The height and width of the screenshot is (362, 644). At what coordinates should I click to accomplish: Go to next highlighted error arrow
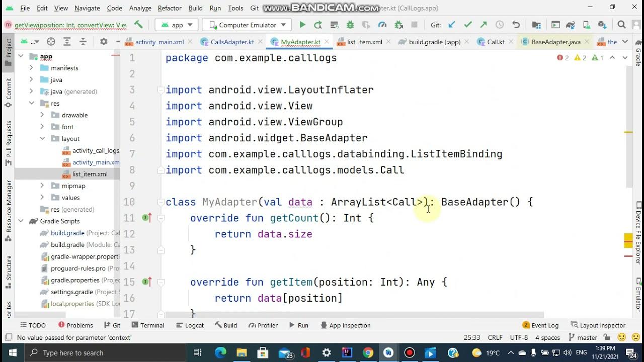point(625,58)
